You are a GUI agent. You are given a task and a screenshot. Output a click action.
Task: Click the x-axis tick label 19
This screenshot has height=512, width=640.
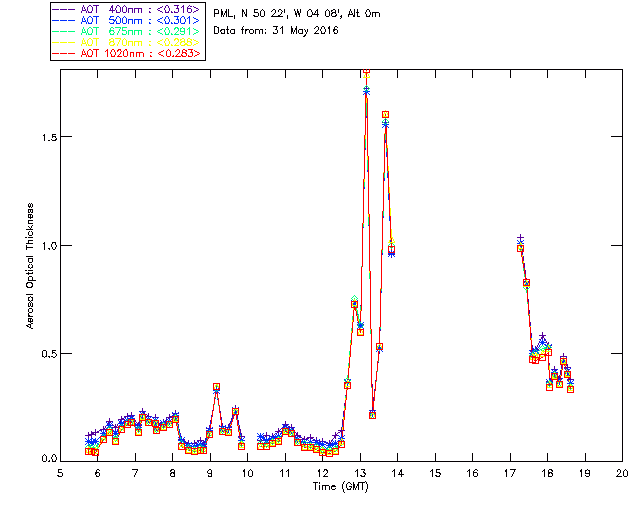tap(585, 473)
